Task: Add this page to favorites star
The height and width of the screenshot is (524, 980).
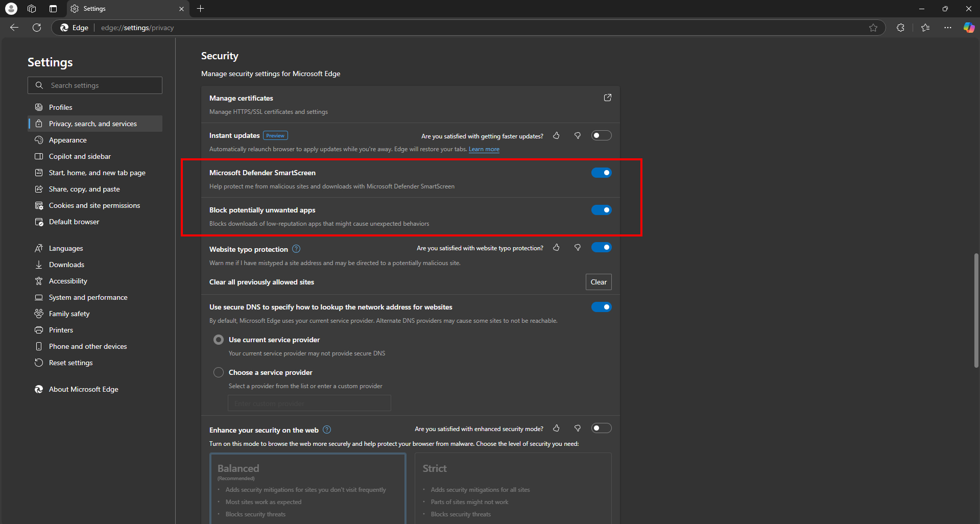Action: [x=873, y=28]
